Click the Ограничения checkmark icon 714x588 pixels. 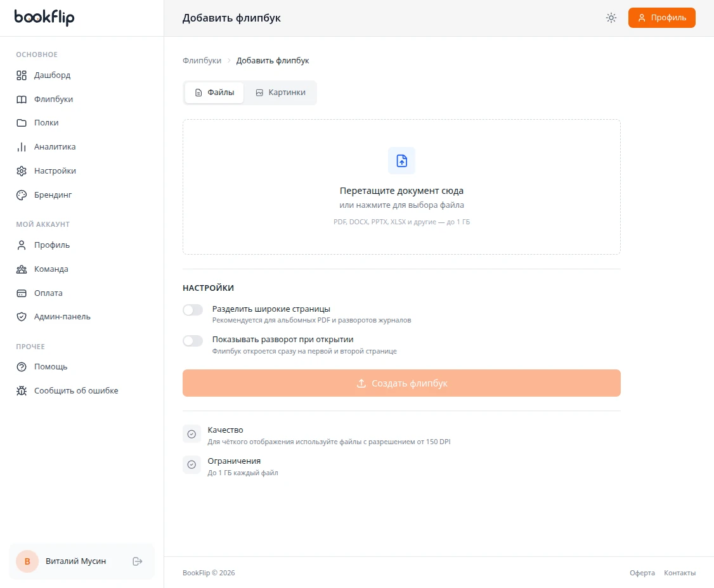point(191,464)
